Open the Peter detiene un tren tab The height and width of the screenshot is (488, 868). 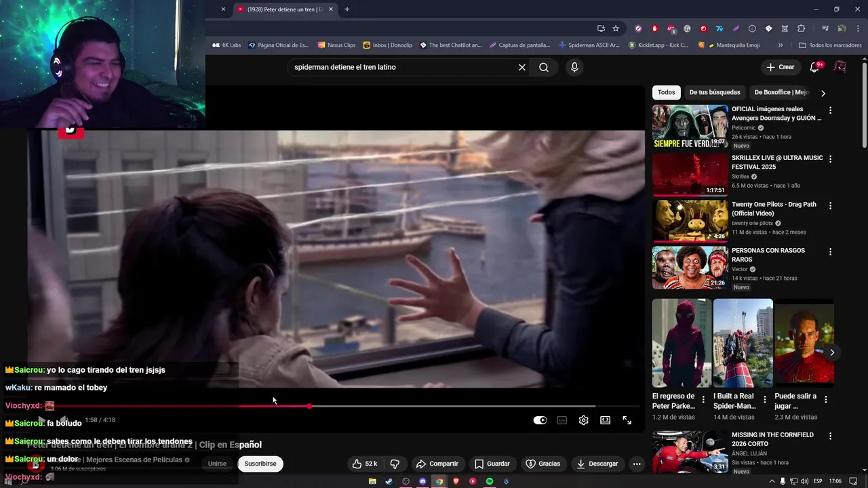[285, 9]
